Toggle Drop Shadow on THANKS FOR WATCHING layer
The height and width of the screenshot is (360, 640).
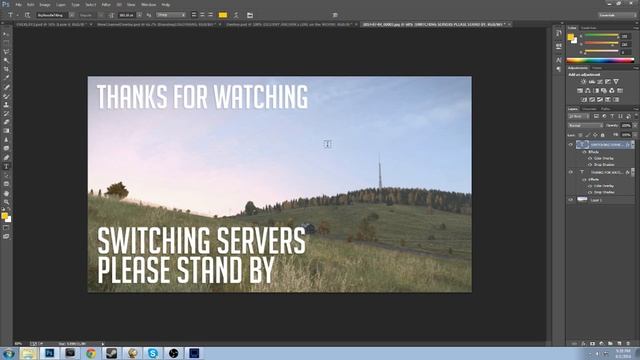(x=590, y=192)
